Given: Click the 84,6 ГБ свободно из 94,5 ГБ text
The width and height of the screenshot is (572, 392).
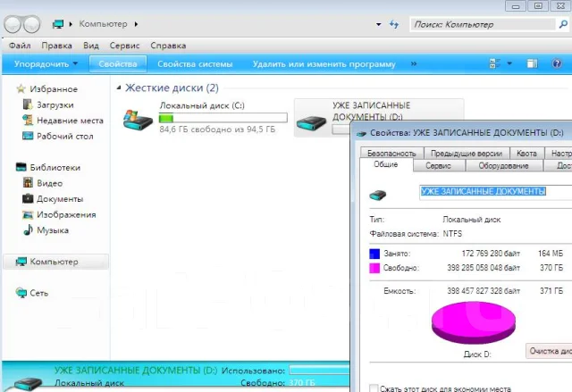Looking at the screenshot, I should click(217, 129).
